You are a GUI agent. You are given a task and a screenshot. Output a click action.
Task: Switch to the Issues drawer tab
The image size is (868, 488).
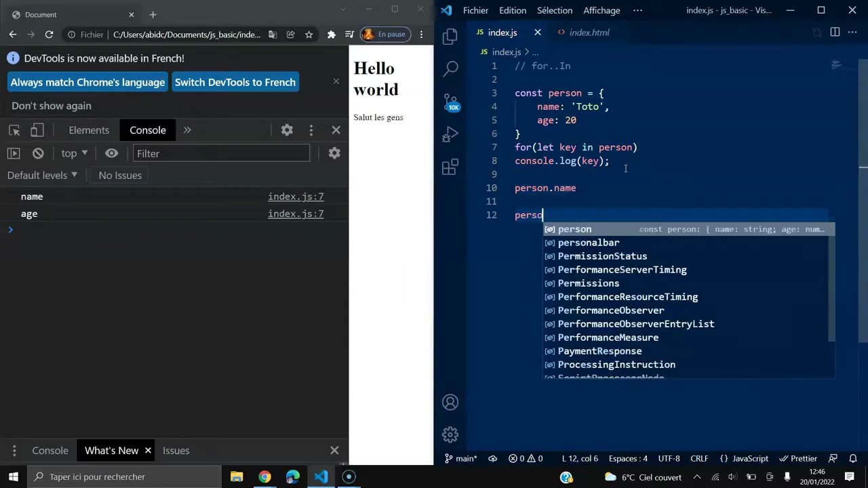(176, 450)
